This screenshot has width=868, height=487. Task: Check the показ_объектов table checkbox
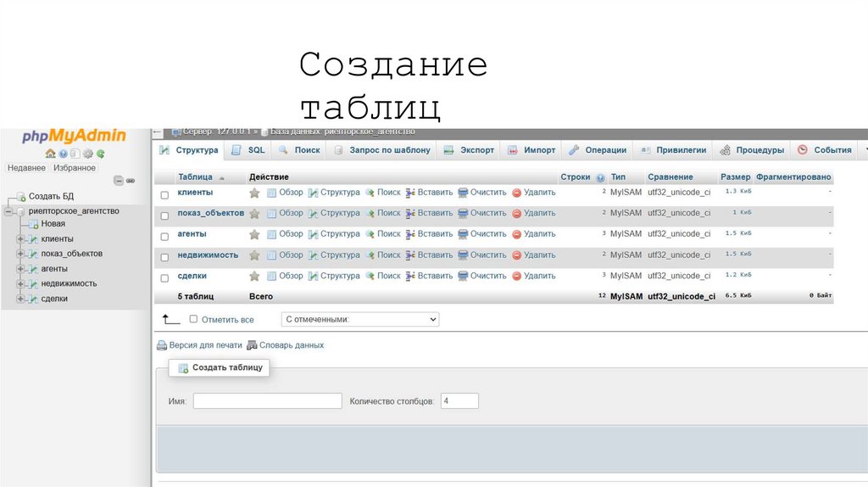[x=164, y=216]
